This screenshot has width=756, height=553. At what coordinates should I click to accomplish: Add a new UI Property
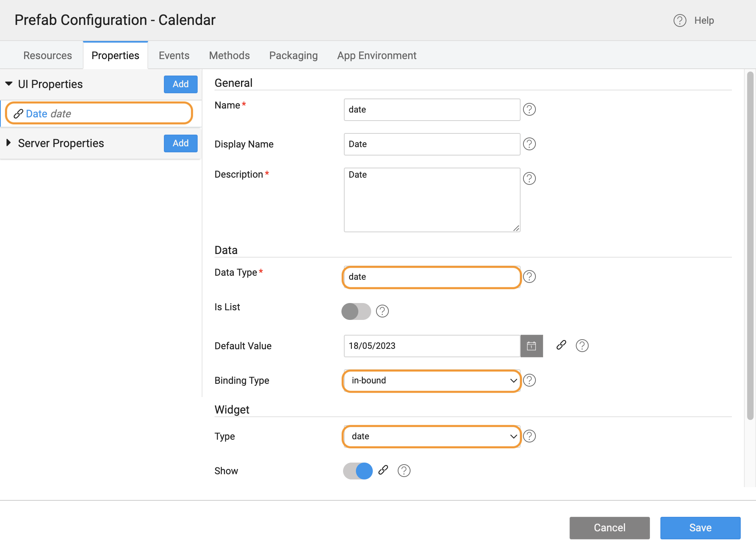pyautogui.click(x=180, y=84)
